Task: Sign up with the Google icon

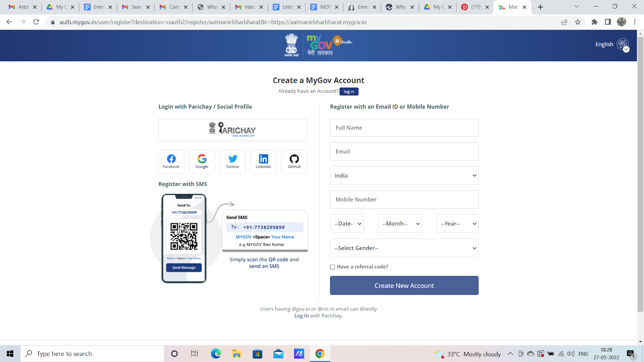Action: click(x=202, y=161)
